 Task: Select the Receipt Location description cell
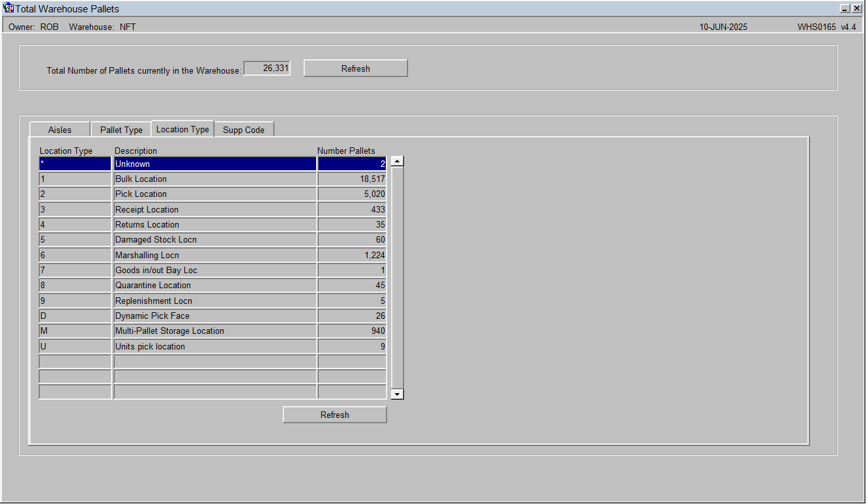(215, 209)
